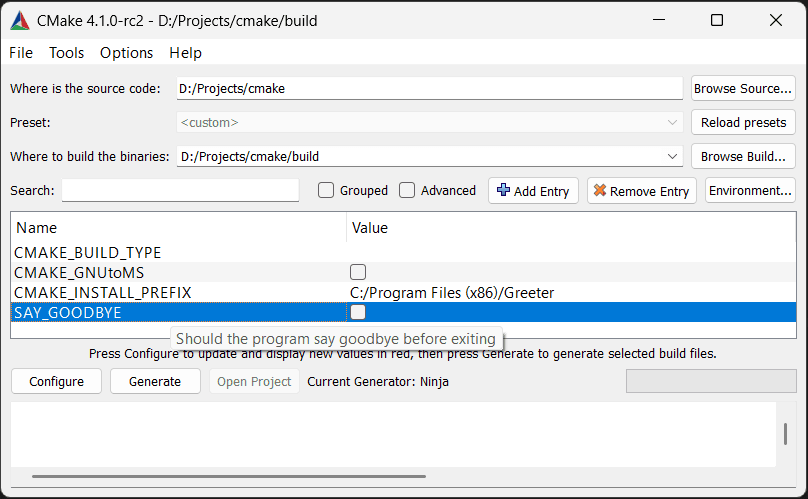This screenshot has height=499, width=808.
Task: Open the Environment settings button
Action: coord(750,190)
